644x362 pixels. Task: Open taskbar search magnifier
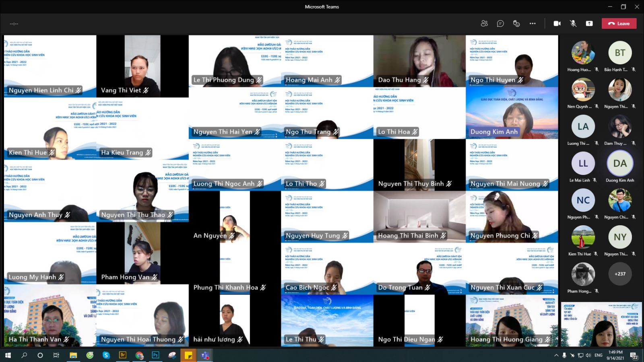click(24, 355)
